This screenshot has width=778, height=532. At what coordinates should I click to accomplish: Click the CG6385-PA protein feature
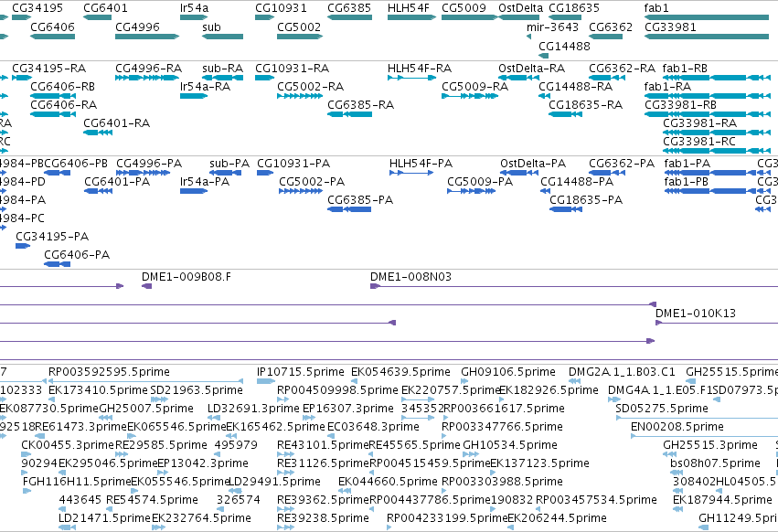point(349,209)
